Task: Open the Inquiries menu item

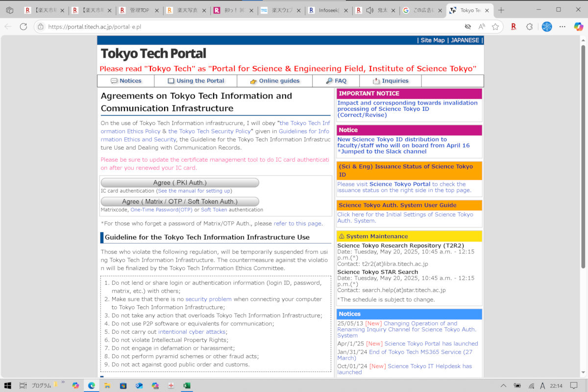Action: pyautogui.click(x=391, y=81)
